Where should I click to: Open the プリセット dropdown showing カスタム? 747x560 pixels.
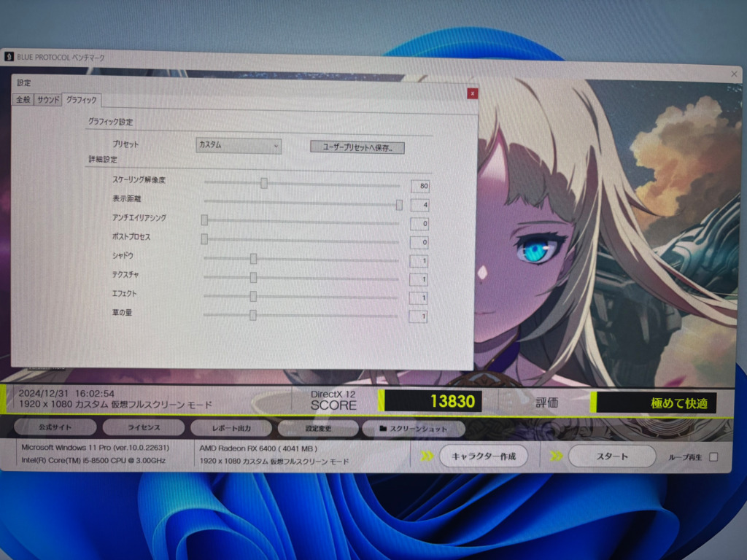pos(239,145)
